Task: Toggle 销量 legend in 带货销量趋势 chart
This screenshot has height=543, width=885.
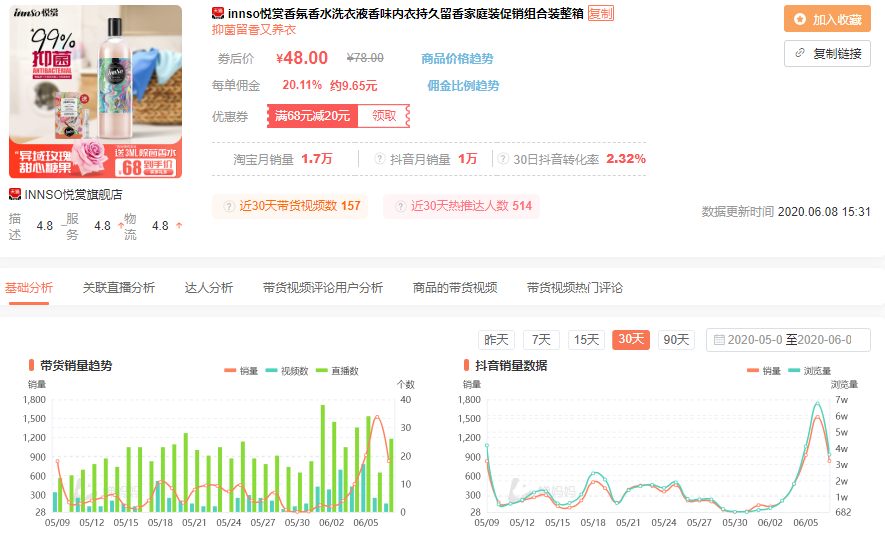Action: click(x=241, y=371)
